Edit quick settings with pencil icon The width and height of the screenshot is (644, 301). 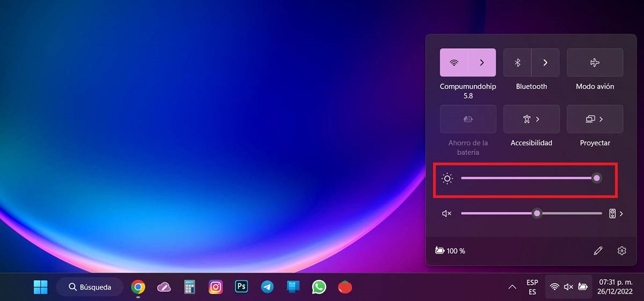[x=598, y=251]
